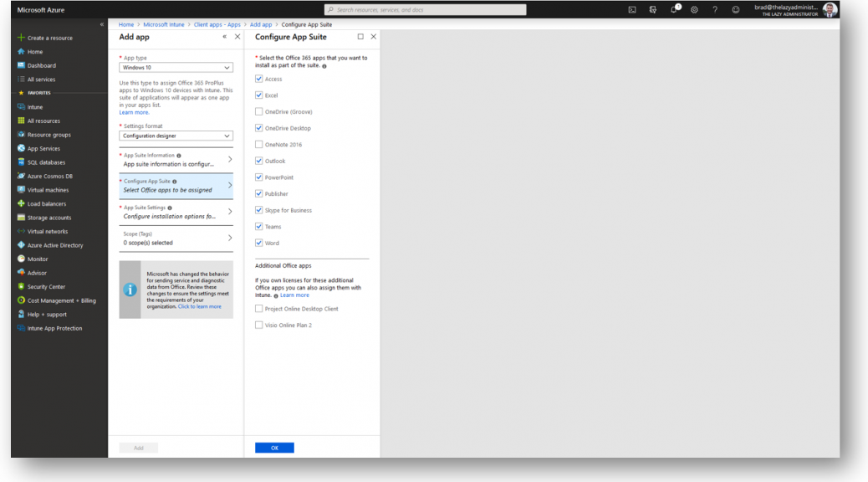Go to Add app in the breadcrumb
Screen dimensions: 868x482
[261, 24]
